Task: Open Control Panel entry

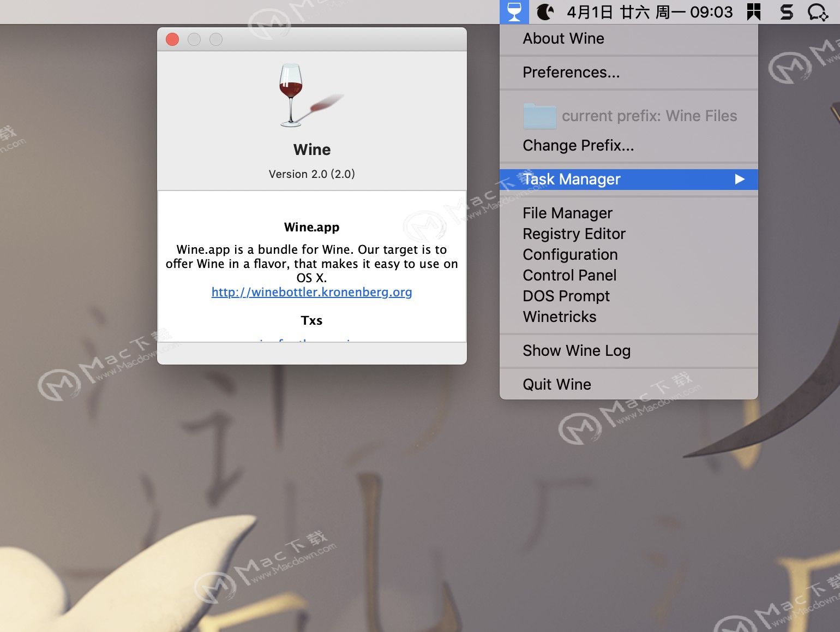Action: (x=629, y=275)
